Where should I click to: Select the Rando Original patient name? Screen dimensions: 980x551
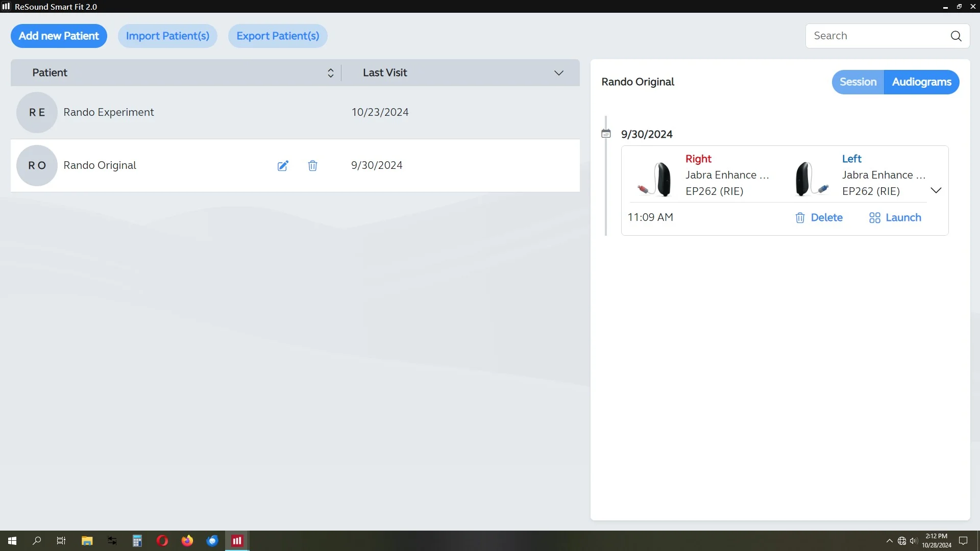(x=100, y=165)
